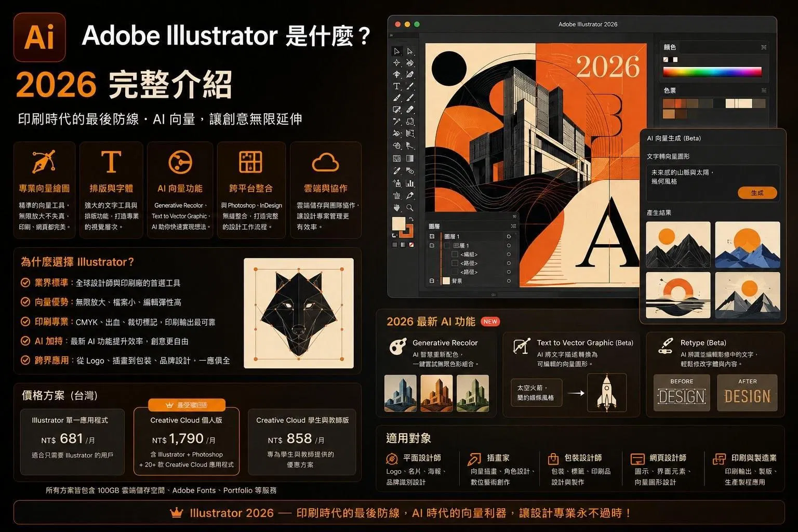
Task: Switch to the 色票 panel tab
Action: tap(670, 90)
